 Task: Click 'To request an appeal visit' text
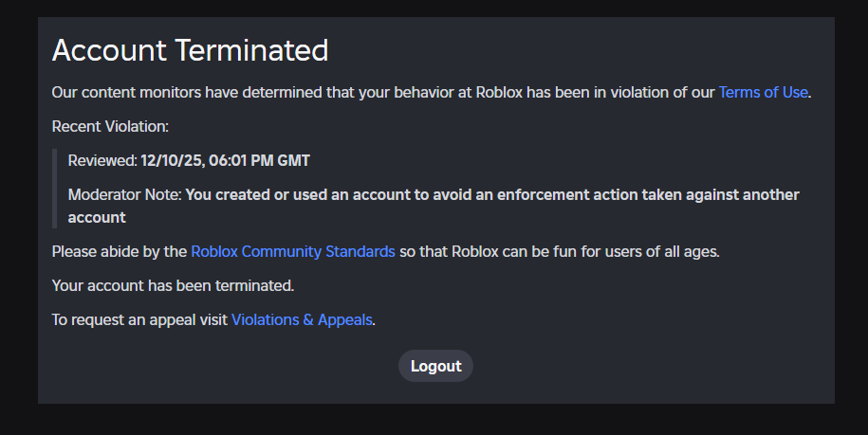pyautogui.click(x=139, y=320)
